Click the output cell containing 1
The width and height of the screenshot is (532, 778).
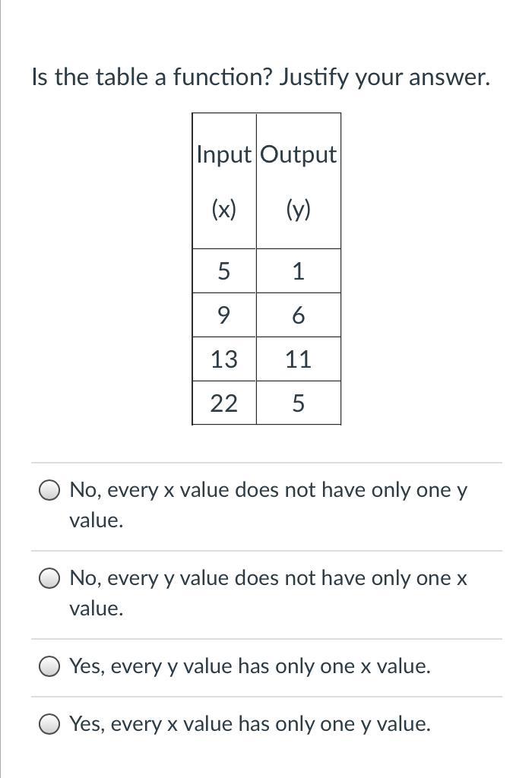[x=298, y=271]
